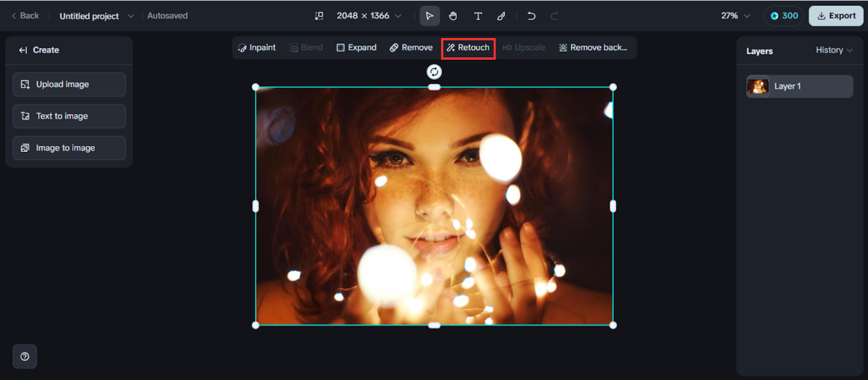
Task: Open the History dropdown
Action: pyautogui.click(x=834, y=50)
